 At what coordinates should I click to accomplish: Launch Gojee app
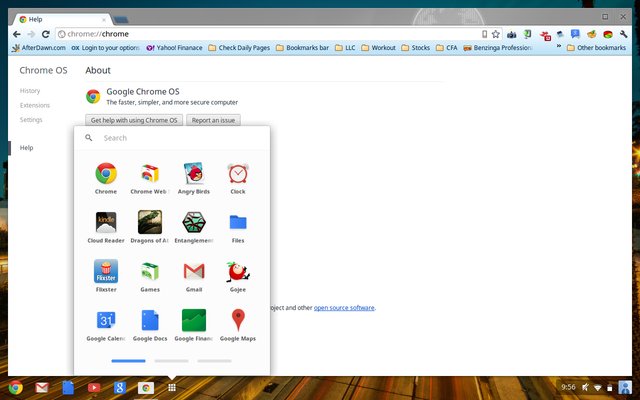pyautogui.click(x=238, y=276)
